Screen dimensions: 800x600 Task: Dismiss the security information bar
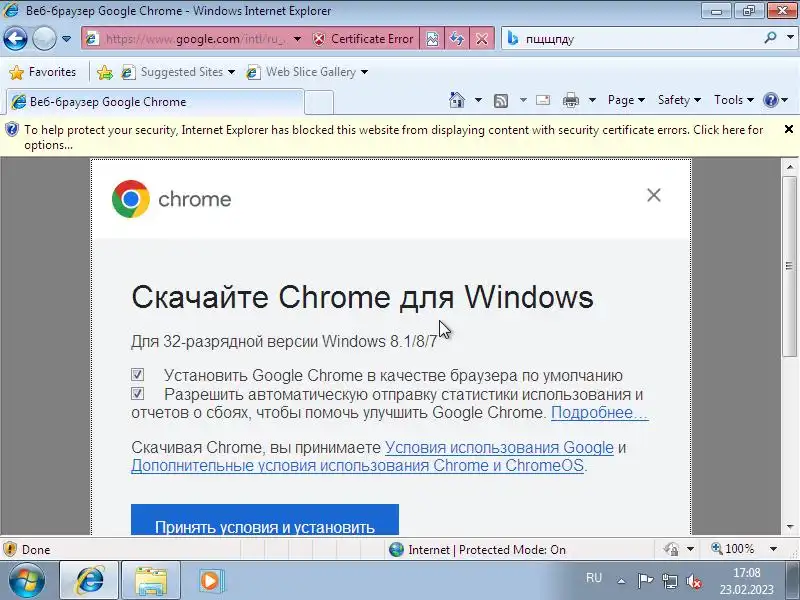788,130
